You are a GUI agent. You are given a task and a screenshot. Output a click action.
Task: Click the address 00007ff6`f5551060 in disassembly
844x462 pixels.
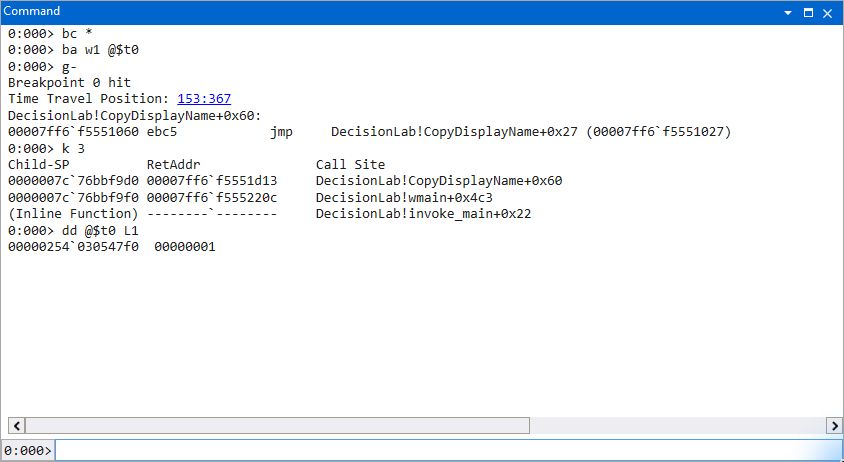click(73, 132)
